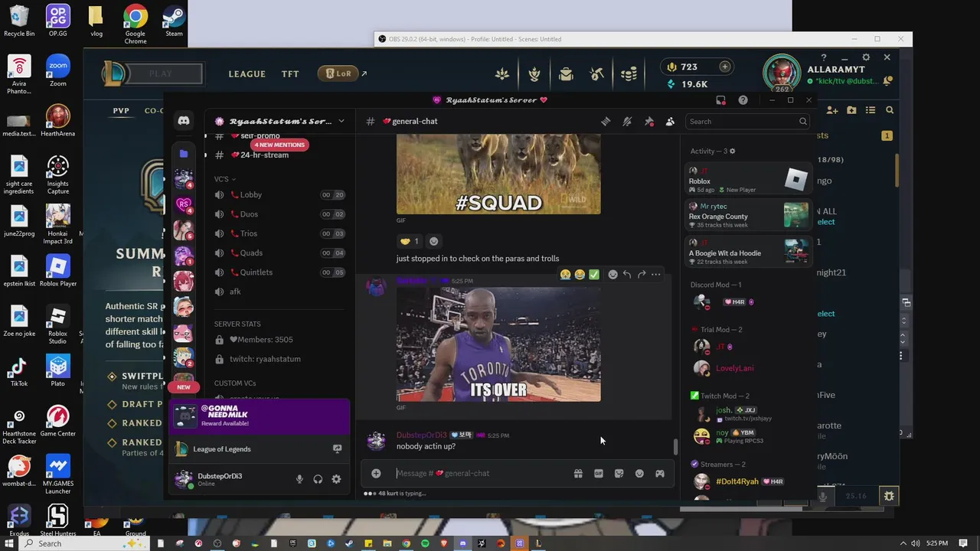React with crying emoji on hovered message
The image size is (980, 551).
point(565,274)
